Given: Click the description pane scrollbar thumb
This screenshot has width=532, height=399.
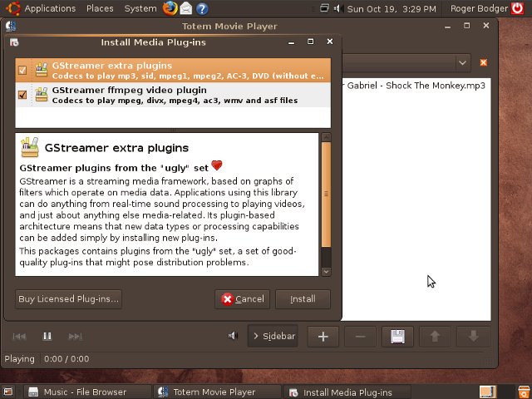Looking at the screenshot, I should point(326,195).
